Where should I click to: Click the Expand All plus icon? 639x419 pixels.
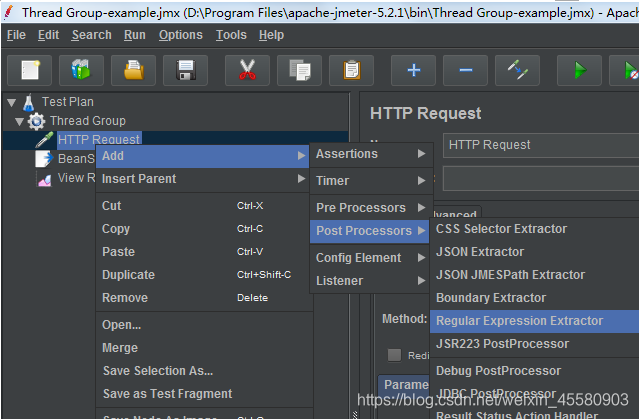(413, 70)
